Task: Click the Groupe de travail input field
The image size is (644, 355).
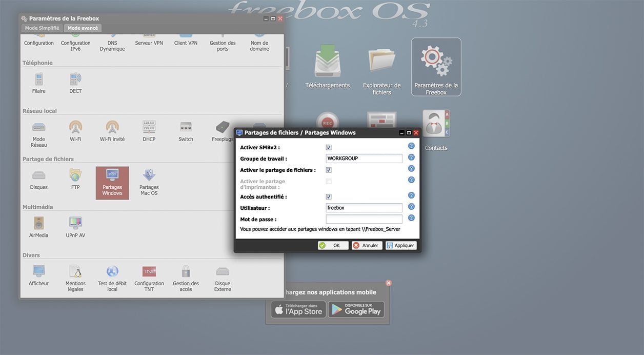Action: [364, 159]
